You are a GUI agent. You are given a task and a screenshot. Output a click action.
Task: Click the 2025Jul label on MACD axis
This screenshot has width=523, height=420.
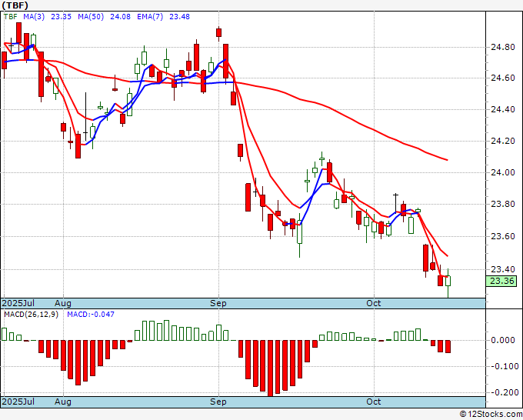coord(18,402)
